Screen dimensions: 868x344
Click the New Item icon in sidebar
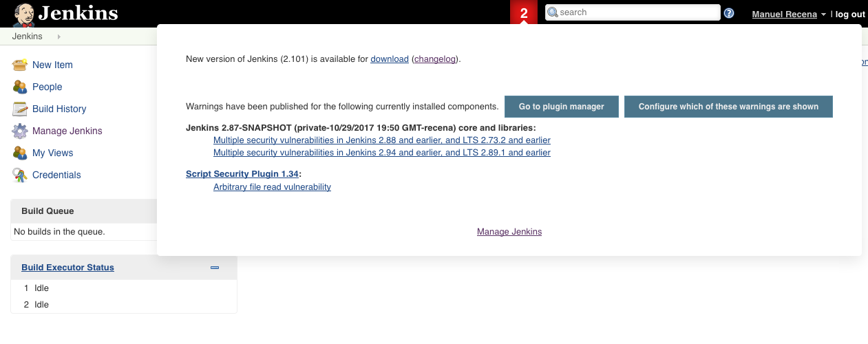click(x=20, y=65)
